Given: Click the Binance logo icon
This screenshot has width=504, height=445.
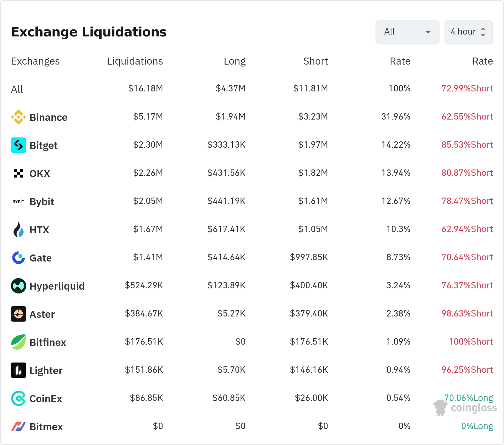Looking at the screenshot, I should tap(19, 117).
